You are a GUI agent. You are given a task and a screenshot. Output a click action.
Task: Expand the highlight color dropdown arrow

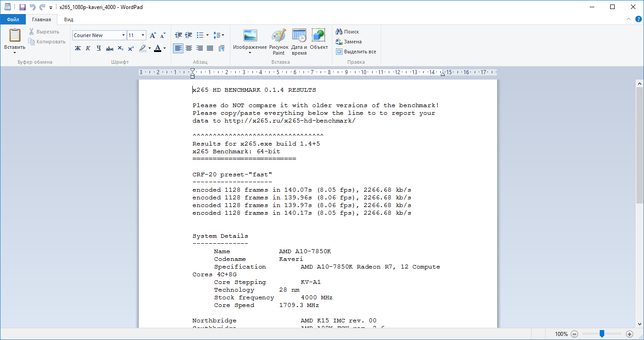149,48
